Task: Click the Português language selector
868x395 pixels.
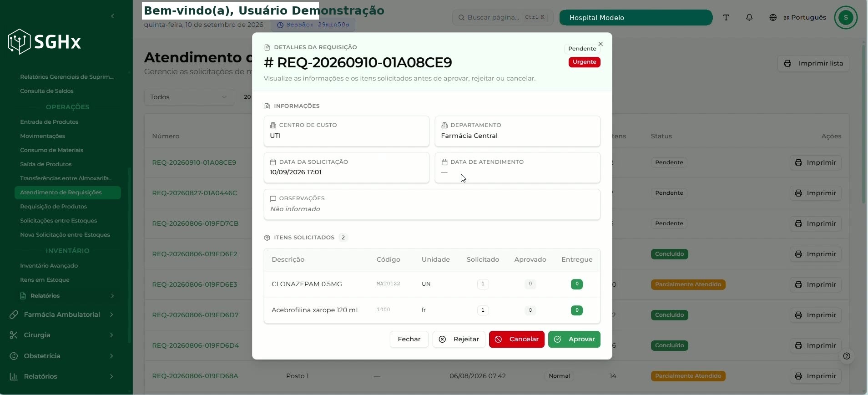Action: (x=804, y=17)
